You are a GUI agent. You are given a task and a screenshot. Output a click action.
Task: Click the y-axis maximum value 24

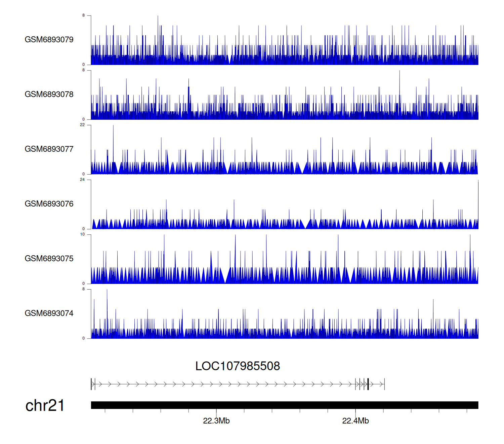[82, 180]
